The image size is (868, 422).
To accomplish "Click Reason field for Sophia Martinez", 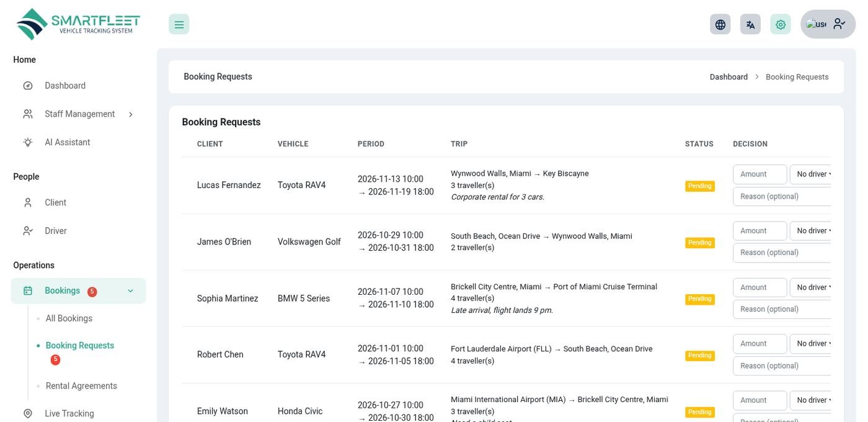I will 782,309.
